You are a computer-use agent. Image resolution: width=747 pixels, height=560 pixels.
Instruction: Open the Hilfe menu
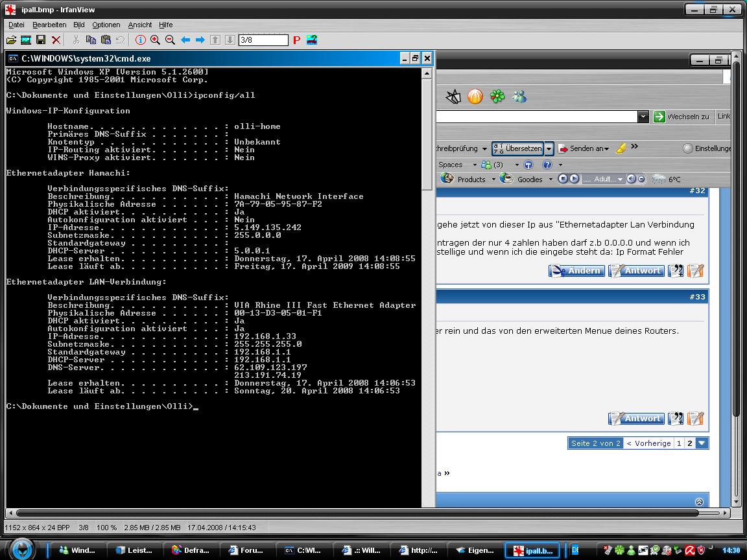(x=166, y=25)
